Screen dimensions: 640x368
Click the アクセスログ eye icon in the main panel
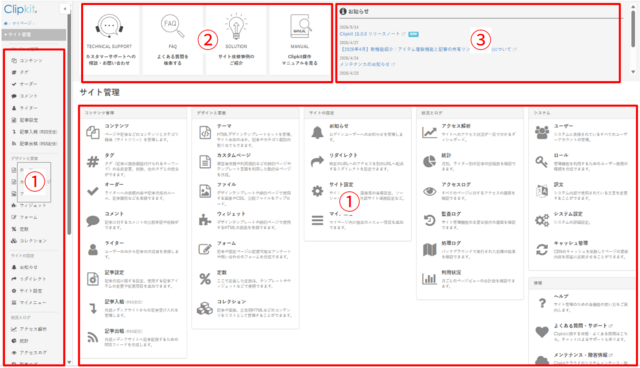point(429,191)
